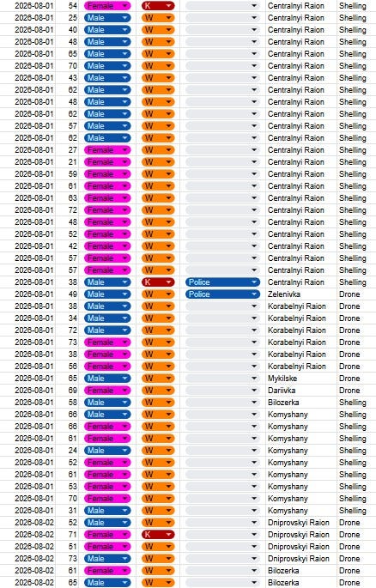
Task: Open the Police dropdown in the Zelenivka row
Action: point(222,294)
